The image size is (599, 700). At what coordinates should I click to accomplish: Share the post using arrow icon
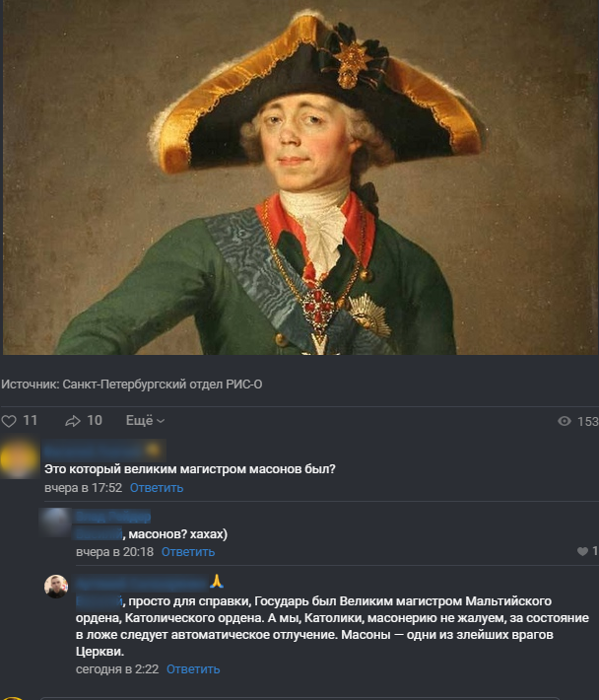pos(73,421)
